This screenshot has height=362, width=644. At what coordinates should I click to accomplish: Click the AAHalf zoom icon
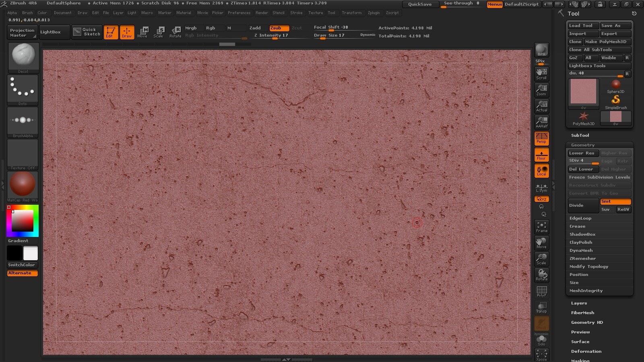[x=541, y=122]
